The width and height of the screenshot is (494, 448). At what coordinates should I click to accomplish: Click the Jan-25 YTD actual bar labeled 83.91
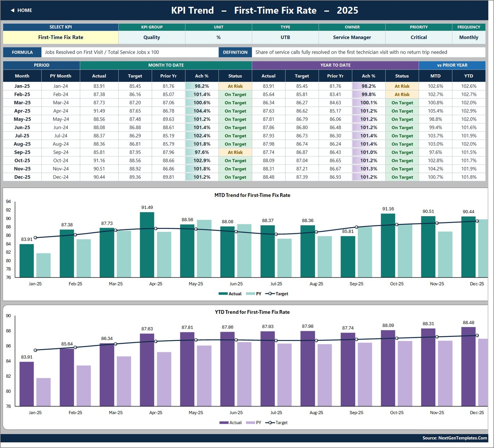coord(27,384)
